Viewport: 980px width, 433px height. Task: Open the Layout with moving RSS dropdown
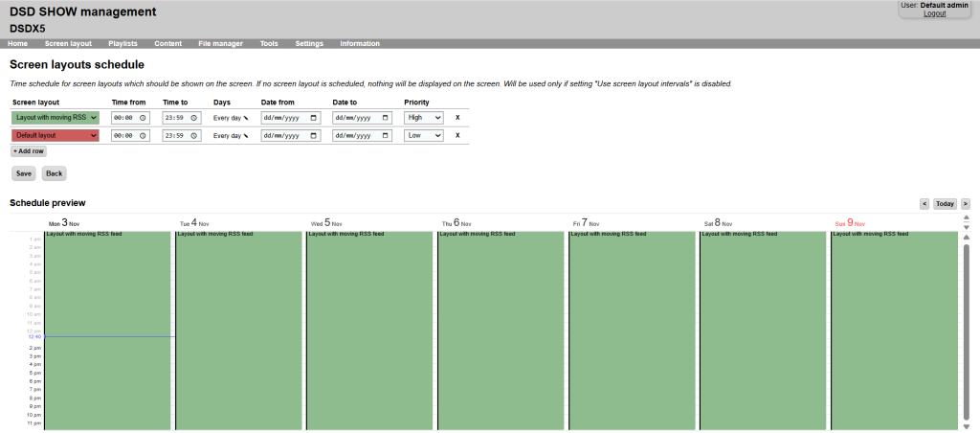pos(56,117)
